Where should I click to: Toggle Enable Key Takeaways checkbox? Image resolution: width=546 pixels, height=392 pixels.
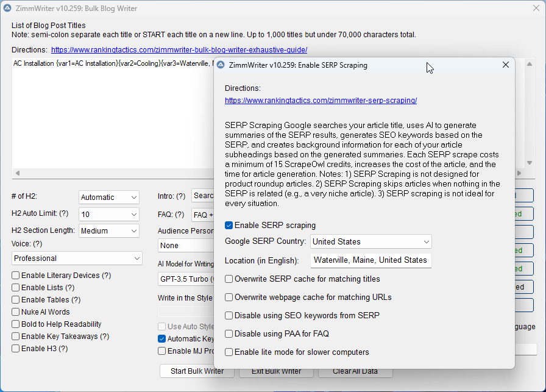pyautogui.click(x=15, y=337)
